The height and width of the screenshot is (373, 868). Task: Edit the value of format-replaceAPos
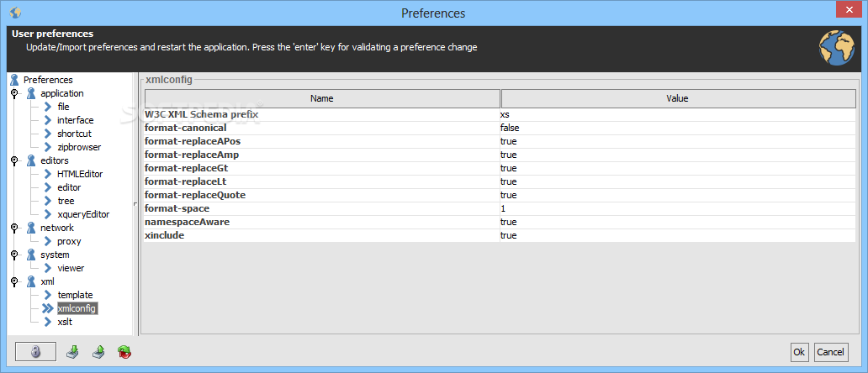tap(678, 141)
